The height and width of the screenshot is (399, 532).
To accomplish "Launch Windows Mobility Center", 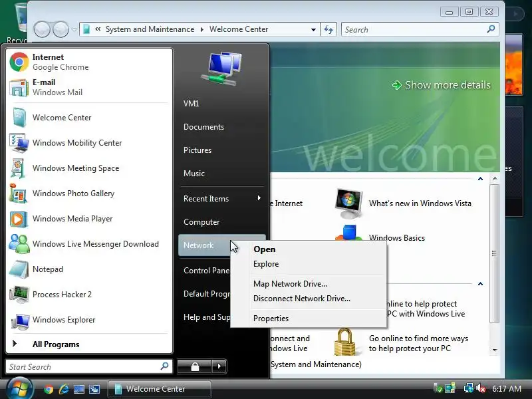I will coord(89,143).
